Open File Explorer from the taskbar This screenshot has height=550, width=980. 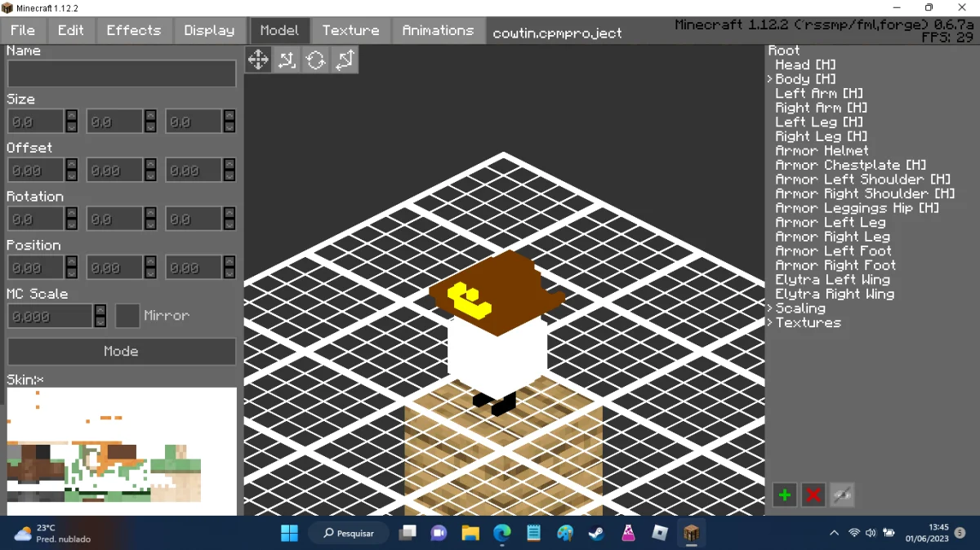(470, 533)
